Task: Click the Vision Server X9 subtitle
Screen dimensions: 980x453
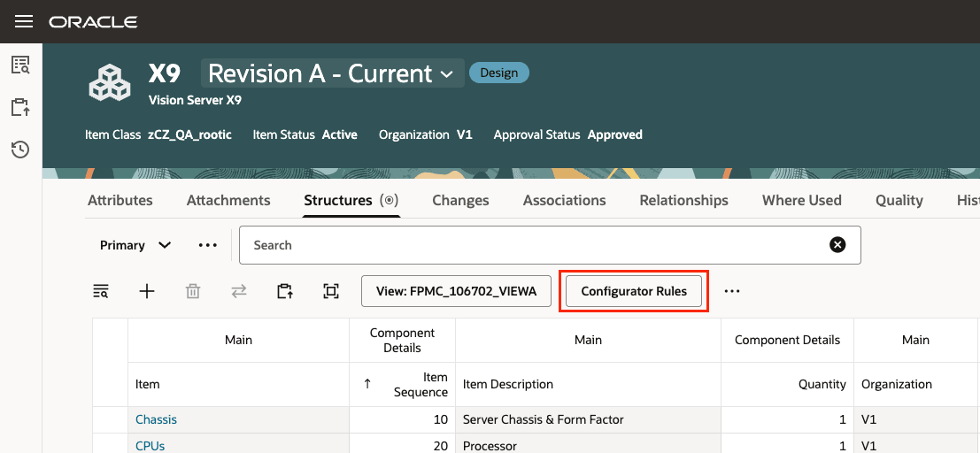Action: 195,99
